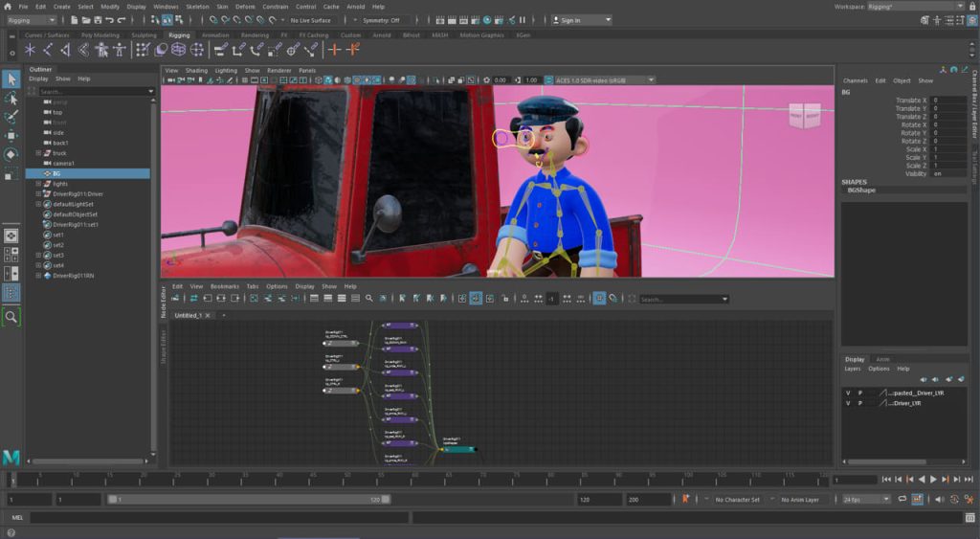The height and width of the screenshot is (539, 980).
Task: Click the No Live Surface field
Action: click(312, 20)
